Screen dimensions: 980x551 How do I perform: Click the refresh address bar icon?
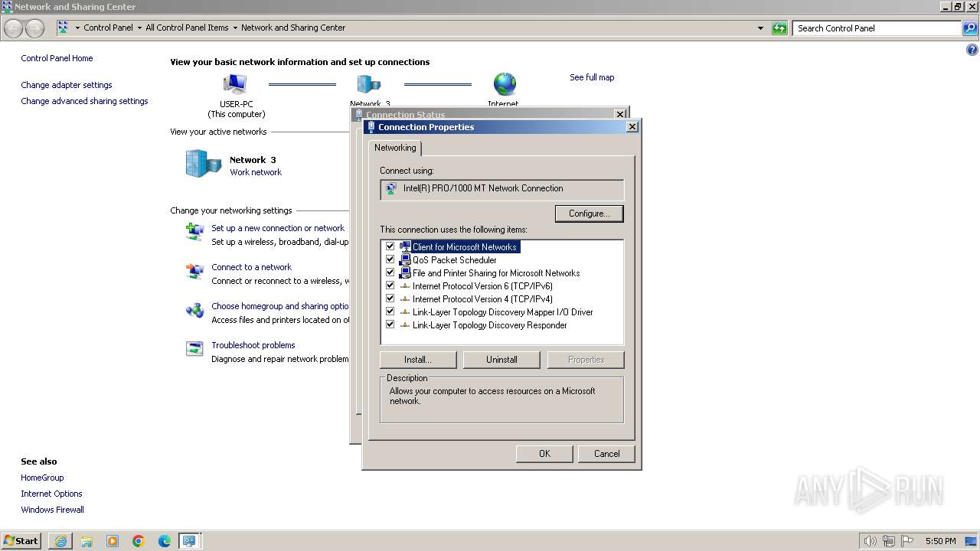pyautogui.click(x=779, y=28)
